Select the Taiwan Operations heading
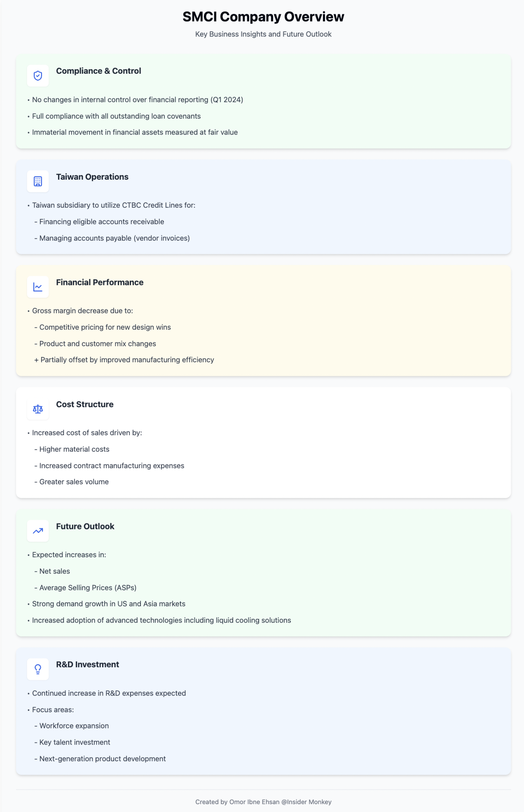The width and height of the screenshot is (524, 812). 92,177
